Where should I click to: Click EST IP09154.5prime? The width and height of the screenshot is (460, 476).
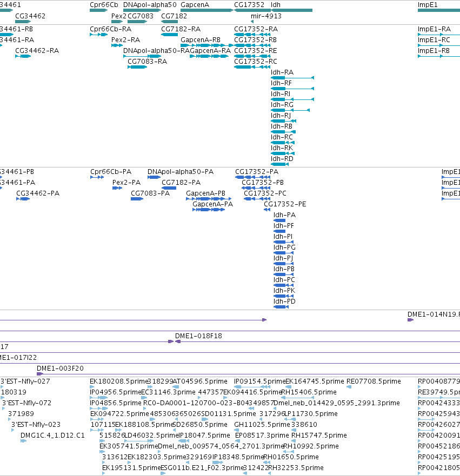(x=259, y=381)
